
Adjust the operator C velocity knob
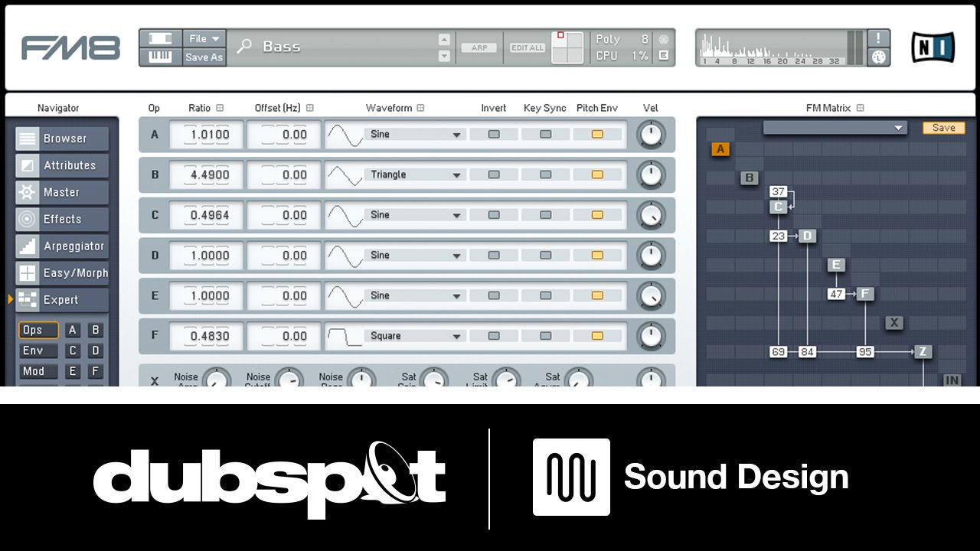[x=651, y=216]
